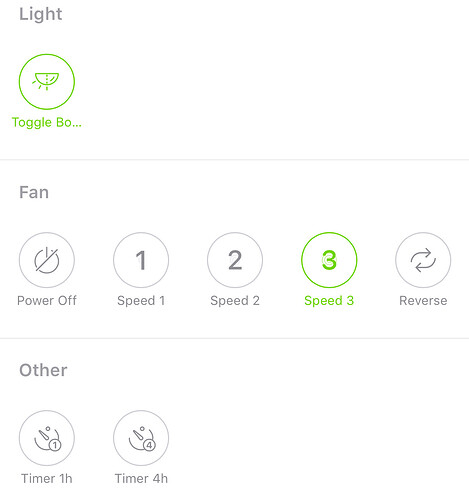The image size is (469, 500).
Task: Start the one-hour timer icon
Action: [x=47, y=438]
